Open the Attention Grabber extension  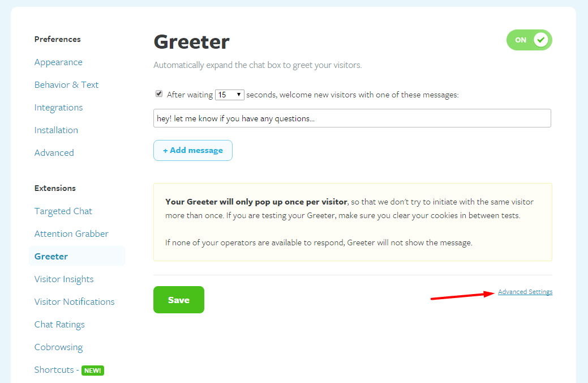point(71,234)
